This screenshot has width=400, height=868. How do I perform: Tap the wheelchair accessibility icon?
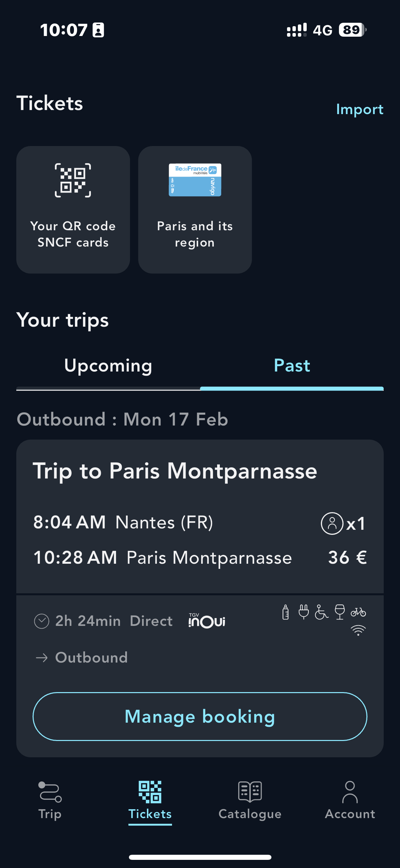click(x=321, y=612)
